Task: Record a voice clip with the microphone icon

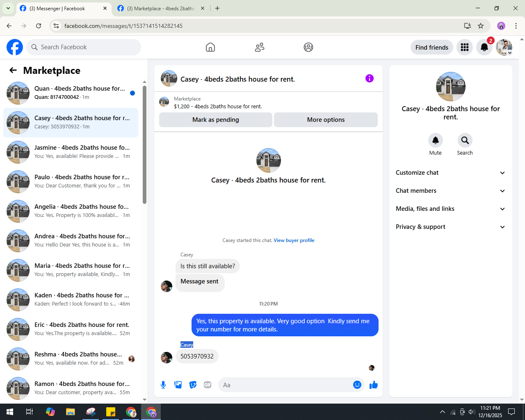Action: 163,385
